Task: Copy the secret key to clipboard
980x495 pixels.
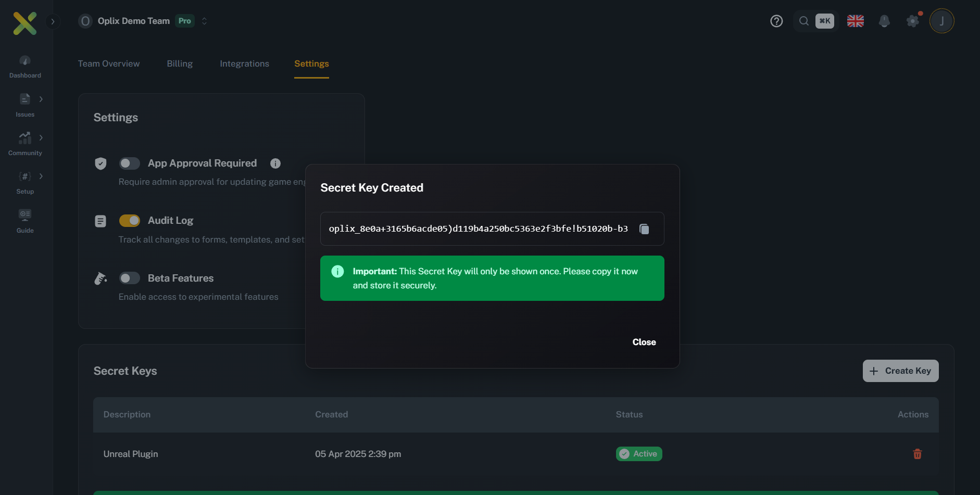Action: pyautogui.click(x=644, y=229)
